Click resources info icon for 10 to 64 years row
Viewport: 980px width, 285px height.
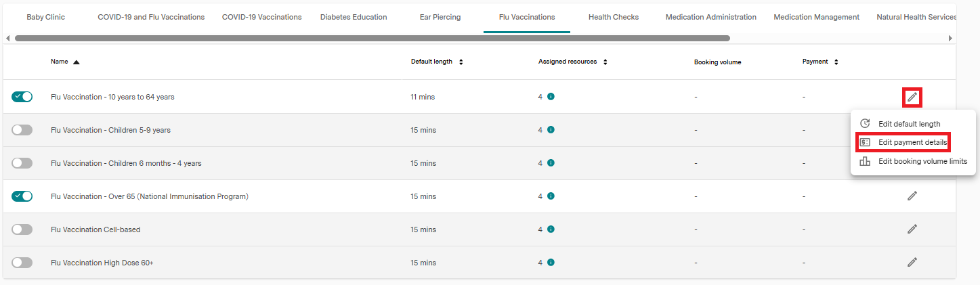(551, 97)
